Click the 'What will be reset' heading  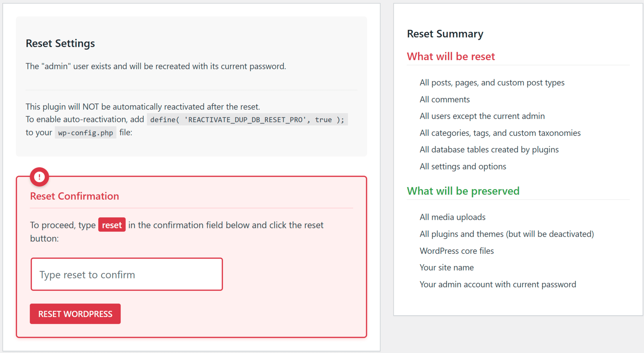click(451, 56)
